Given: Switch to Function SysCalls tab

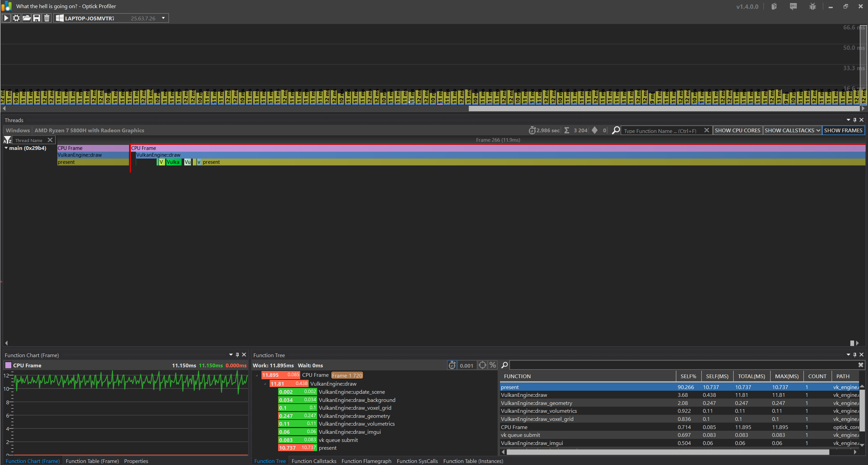Looking at the screenshot, I should [x=417, y=461].
